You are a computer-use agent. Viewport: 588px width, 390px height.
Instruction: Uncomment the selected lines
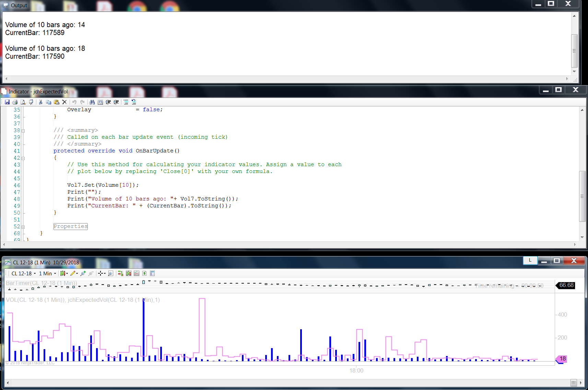(134, 102)
